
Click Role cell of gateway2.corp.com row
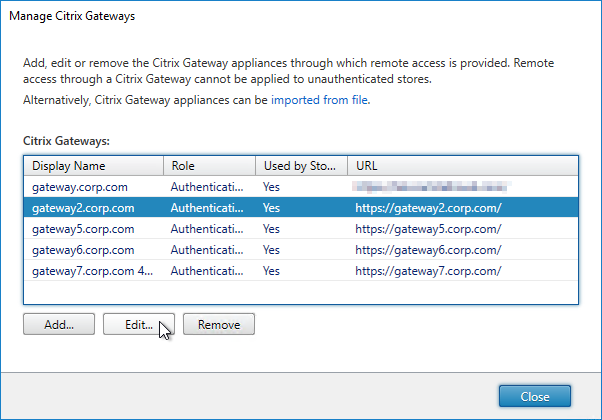(207, 208)
